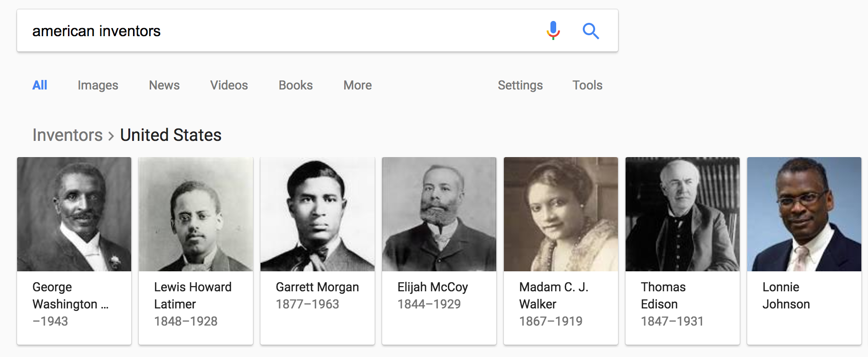Go to the Videos tab
Image resolution: width=868 pixels, height=357 pixels.
pos(229,85)
